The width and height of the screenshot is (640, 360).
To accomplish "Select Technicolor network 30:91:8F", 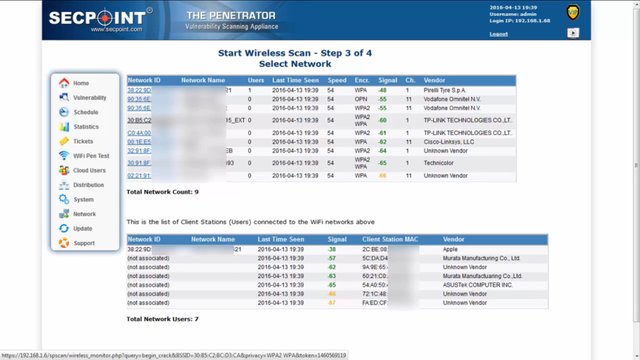I will (139, 163).
